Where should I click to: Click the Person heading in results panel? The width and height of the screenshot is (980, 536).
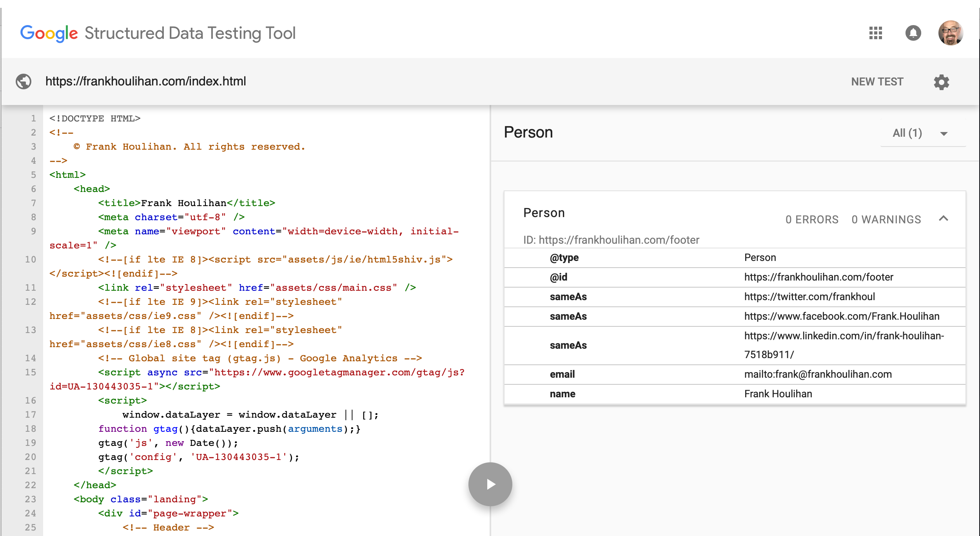coord(528,132)
